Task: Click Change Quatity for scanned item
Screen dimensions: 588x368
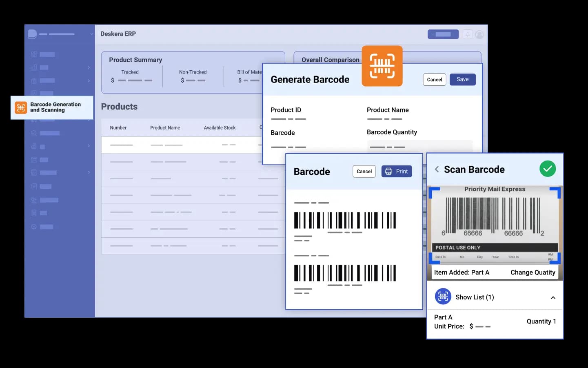Action: point(533,272)
